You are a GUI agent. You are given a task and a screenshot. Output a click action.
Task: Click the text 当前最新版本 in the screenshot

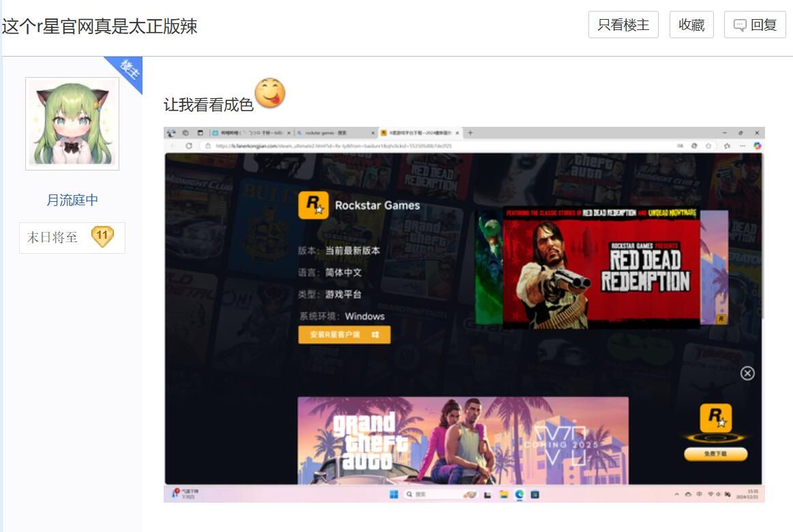[x=353, y=251]
